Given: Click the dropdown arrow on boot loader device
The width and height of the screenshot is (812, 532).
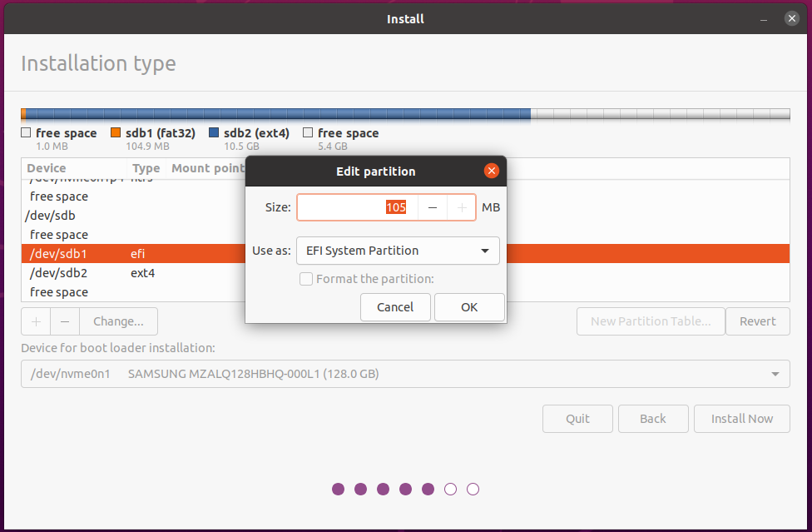Looking at the screenshot, I should (x=774, y=374).
